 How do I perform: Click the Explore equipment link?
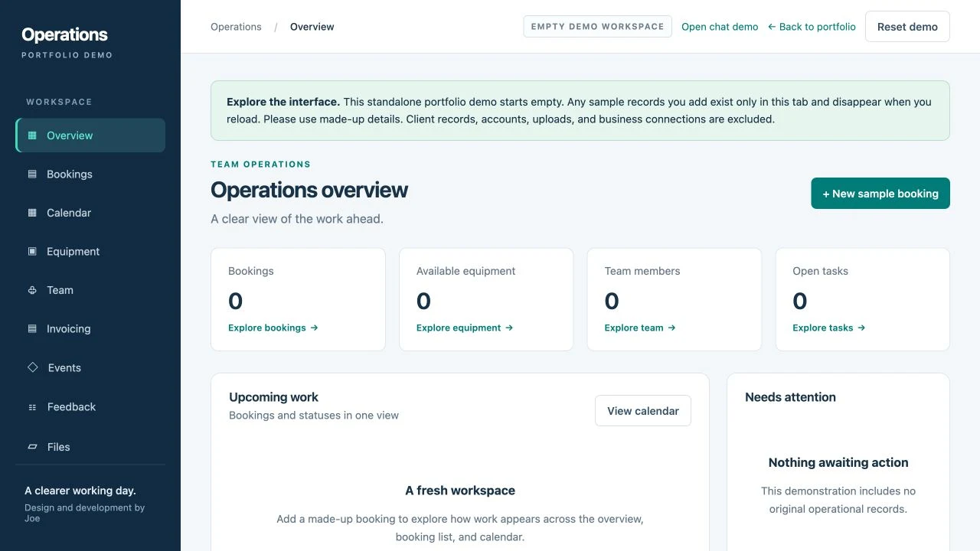pyautogui.click(x=465, y=328)
